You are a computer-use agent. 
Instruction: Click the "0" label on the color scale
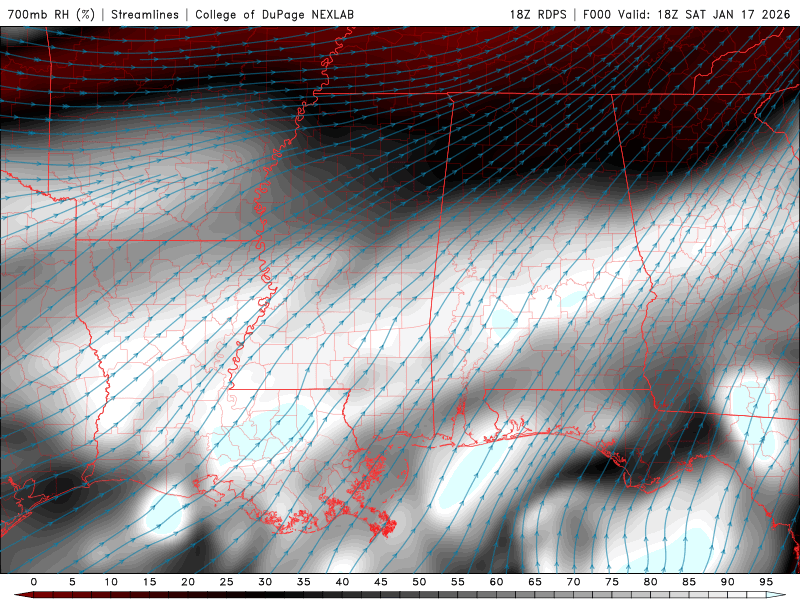tap(34, 582)
